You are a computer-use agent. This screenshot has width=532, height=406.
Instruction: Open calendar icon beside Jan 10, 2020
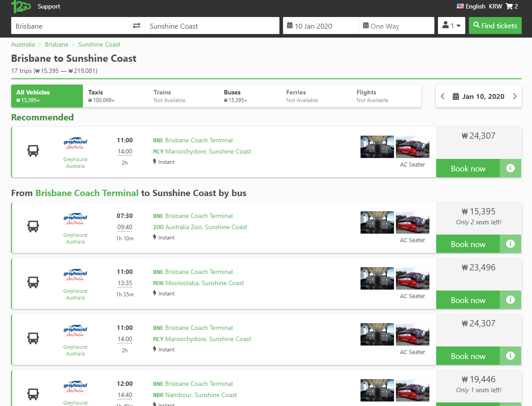(x=456, y=96)
